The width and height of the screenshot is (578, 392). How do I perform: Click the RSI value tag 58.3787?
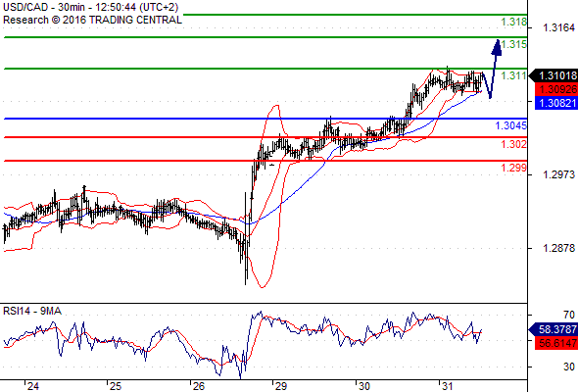(x=554, y=329)
